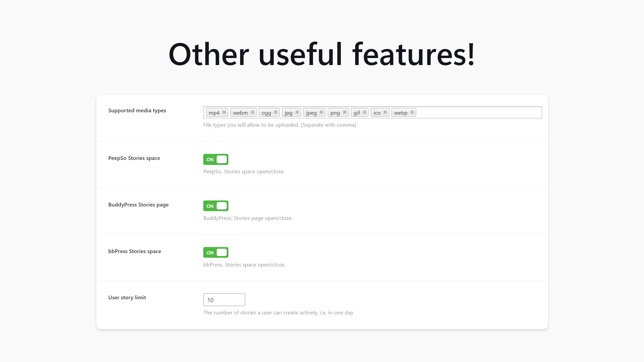Click the 'number of stories a user' hint

(278, 313)
